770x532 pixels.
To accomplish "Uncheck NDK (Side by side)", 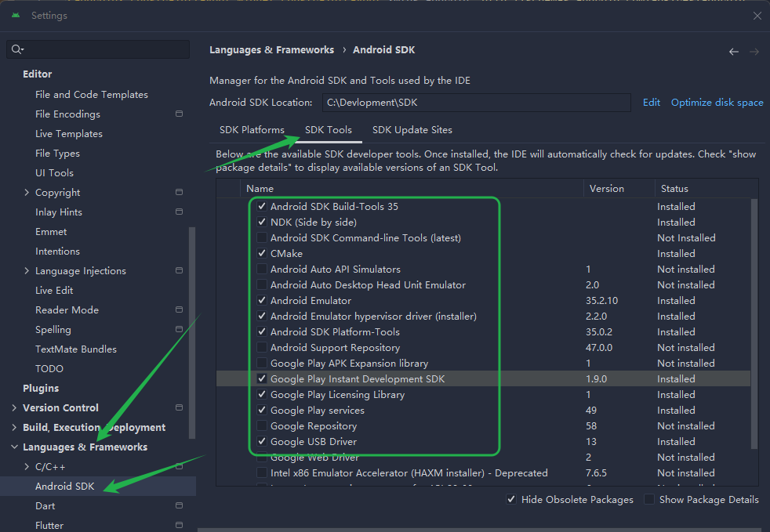I will point(262,223).
